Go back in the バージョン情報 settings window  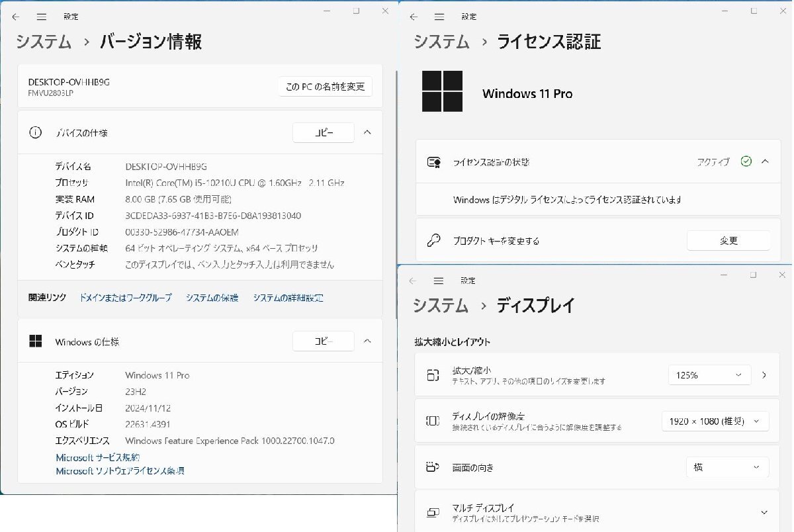click(x=16, y=17)
